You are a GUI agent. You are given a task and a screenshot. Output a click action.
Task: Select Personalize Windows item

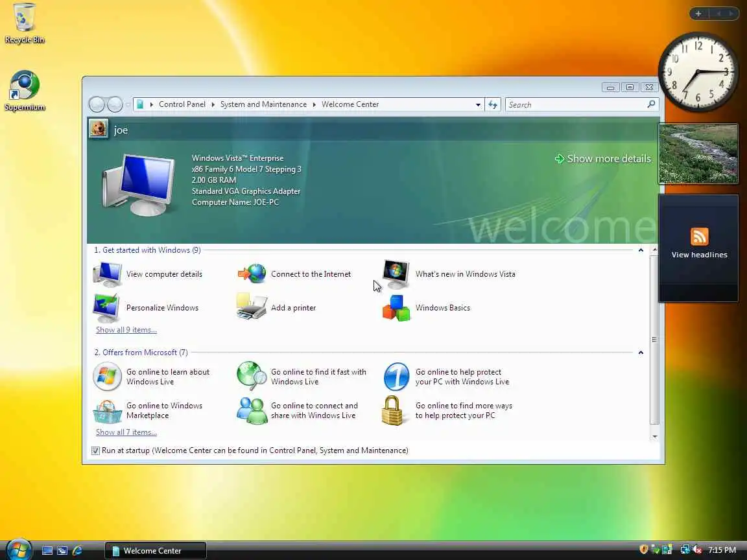point(146,308)
